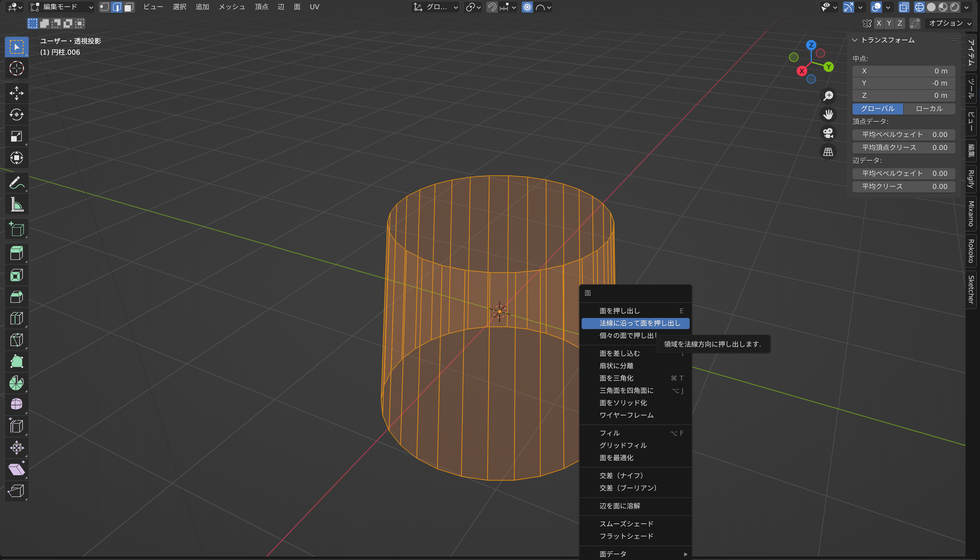Select the Spin tool
980x560 pixels.
pos(17,383)
